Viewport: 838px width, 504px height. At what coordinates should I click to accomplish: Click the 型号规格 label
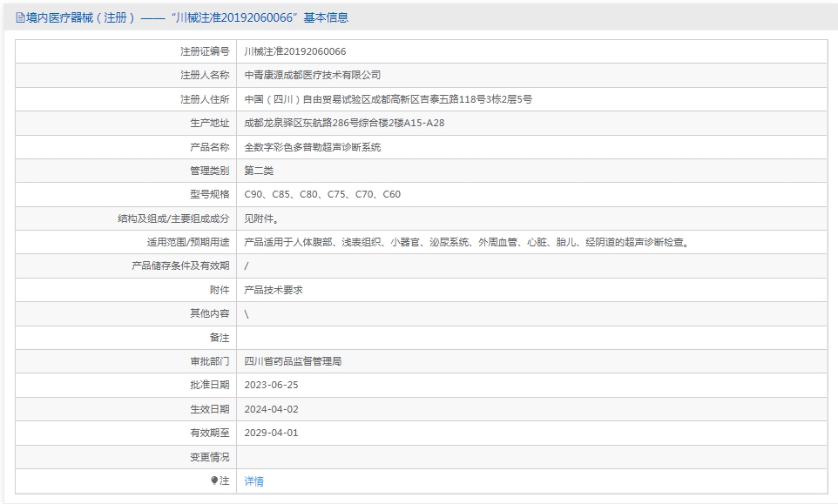coord(209,194)
